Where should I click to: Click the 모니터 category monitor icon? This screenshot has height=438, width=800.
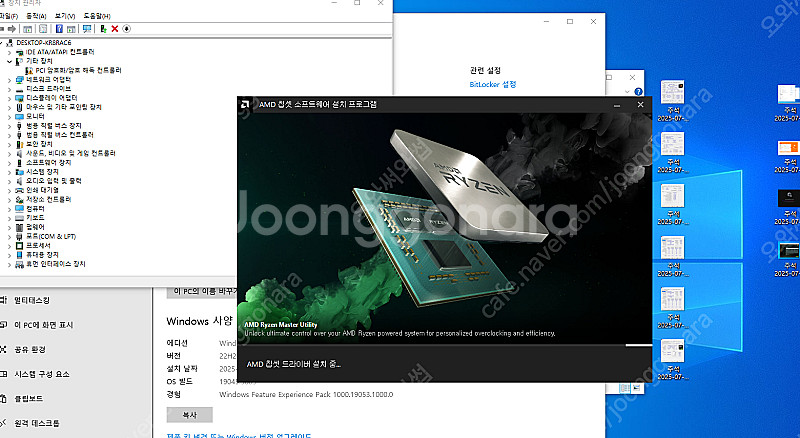(19, 116)
